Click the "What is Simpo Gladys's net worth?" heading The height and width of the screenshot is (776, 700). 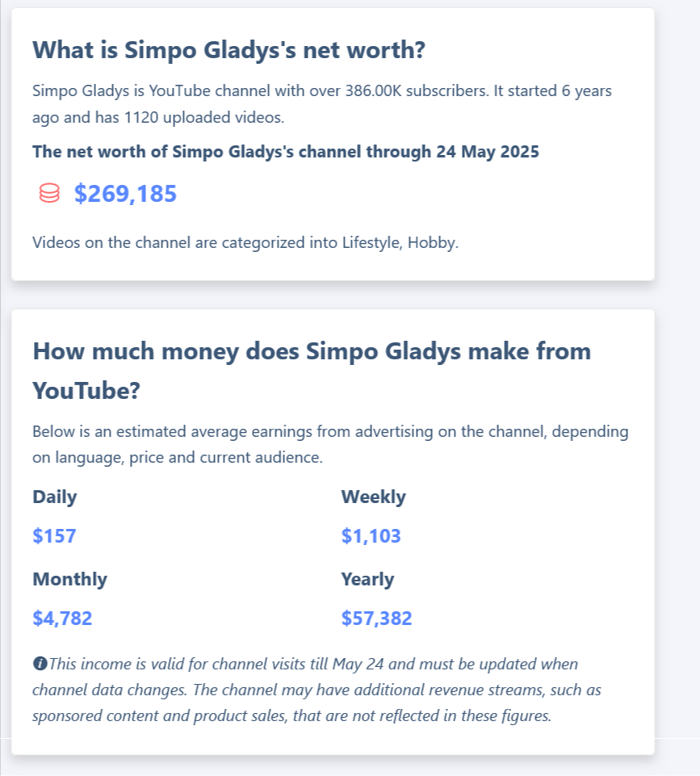(228, 50)
